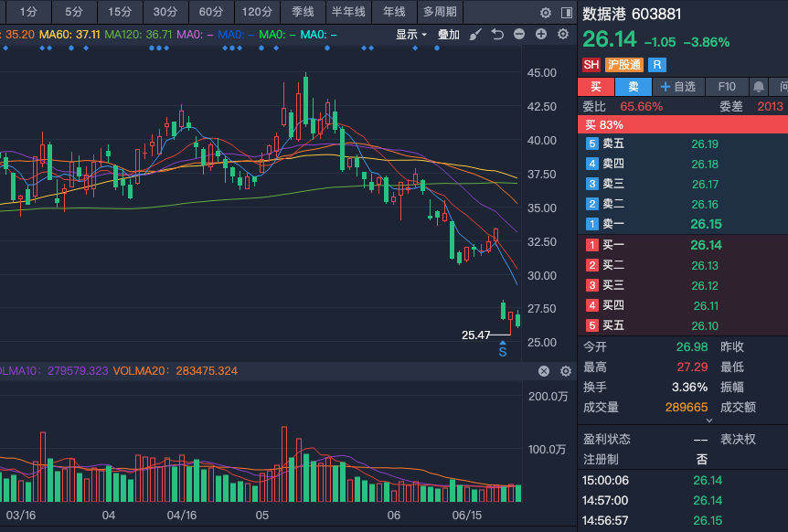The width and height of the screenshot is (788, 532).
Task: Switch to 季线 period tab
Action: [303, 12]
